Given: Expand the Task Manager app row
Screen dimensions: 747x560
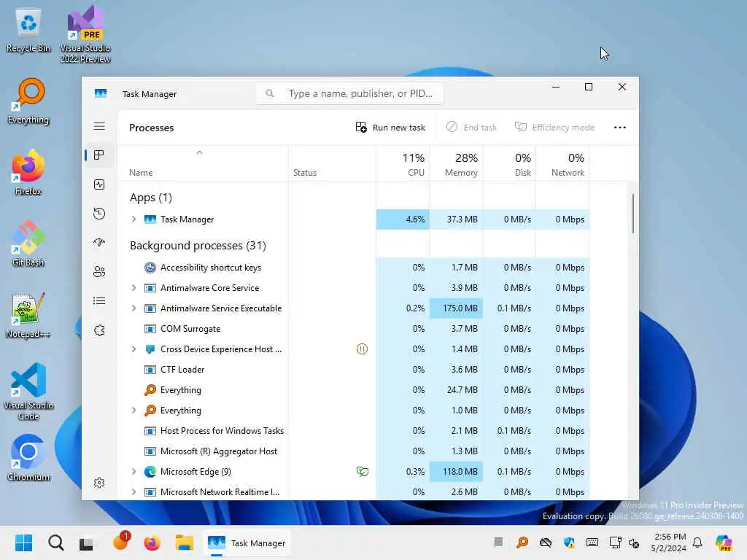Looking at the screenshot, I should [x=134, y=219].
